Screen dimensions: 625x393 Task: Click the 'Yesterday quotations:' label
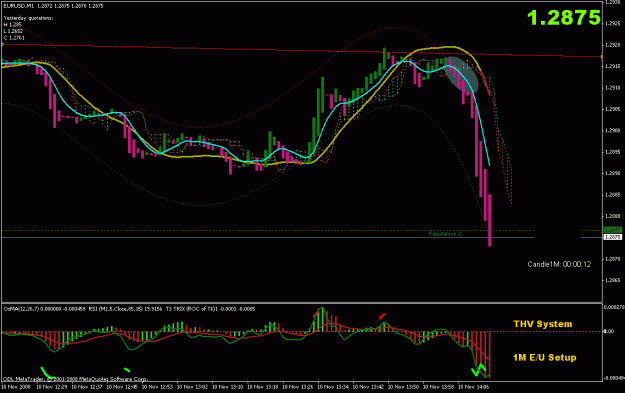[x=28, y=18]
